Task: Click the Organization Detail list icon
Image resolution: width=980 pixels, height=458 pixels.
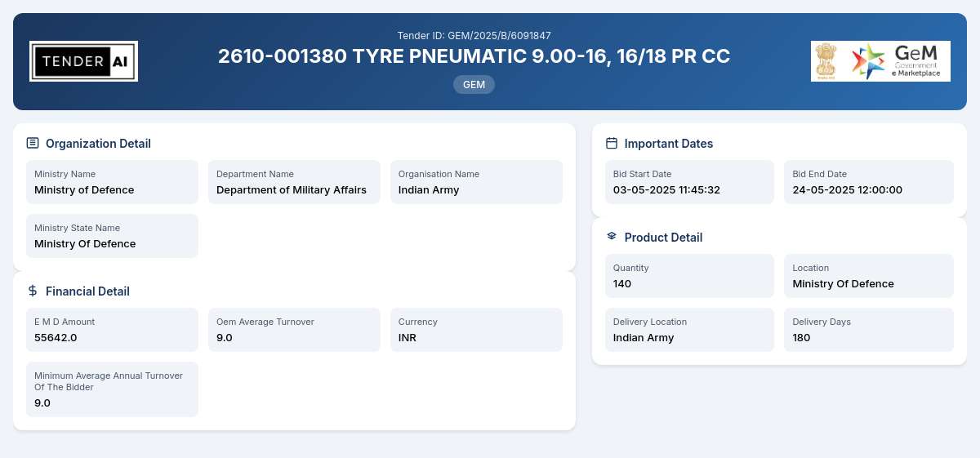Action: (x=33, y=143)
